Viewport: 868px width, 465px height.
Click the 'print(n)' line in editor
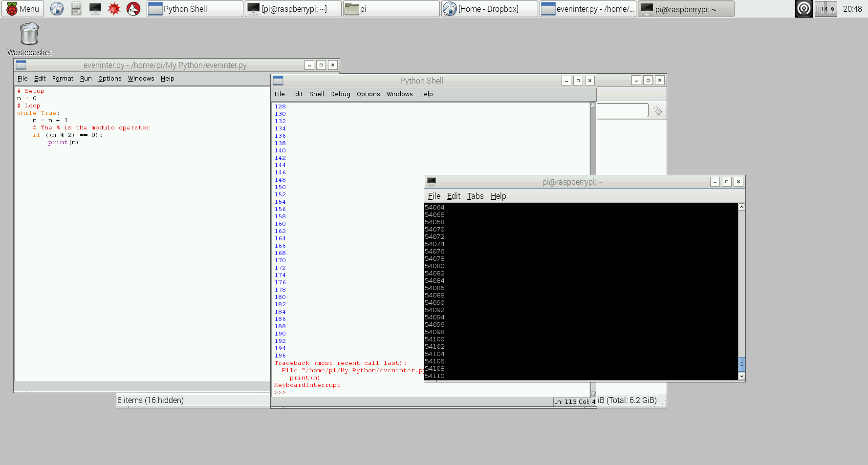(x=63, y=142)
